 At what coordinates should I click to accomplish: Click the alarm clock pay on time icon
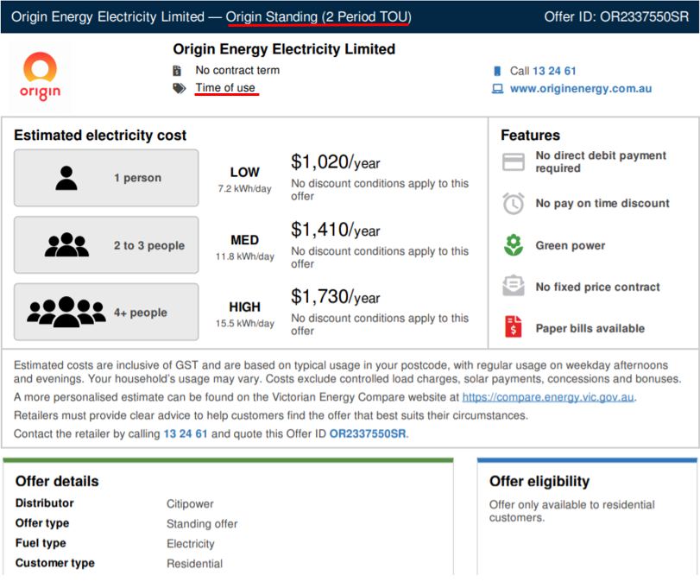[x=514, y=204]
